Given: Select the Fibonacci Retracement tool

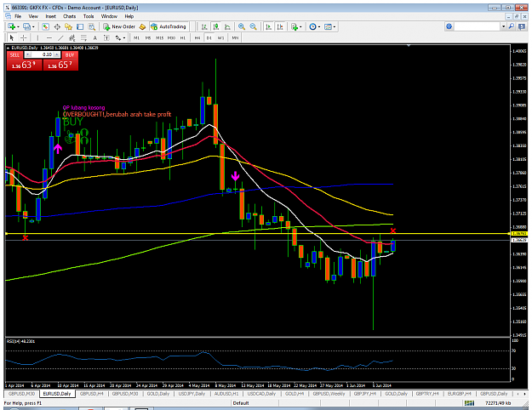Looking at the screenshot, I should [83, 37].
